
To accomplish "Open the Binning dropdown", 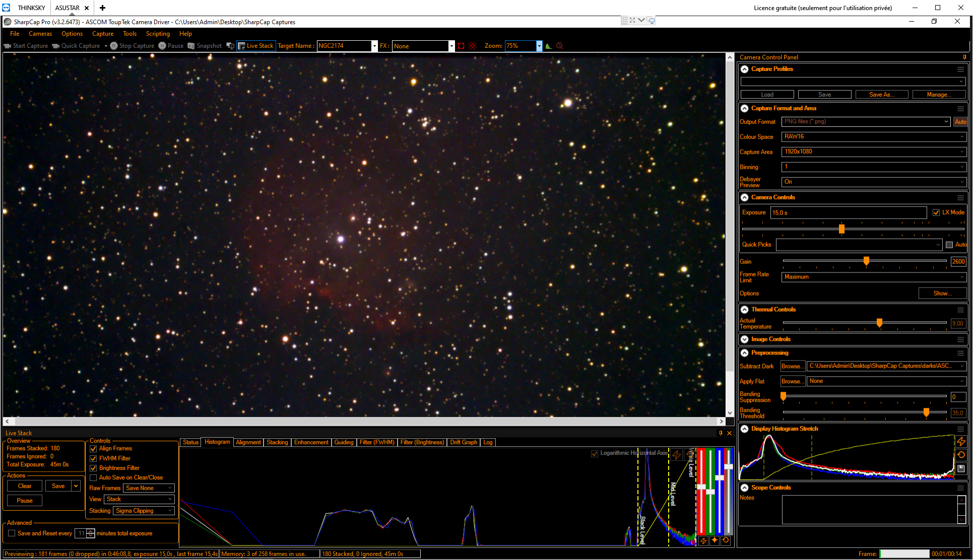I will (874, 167).
